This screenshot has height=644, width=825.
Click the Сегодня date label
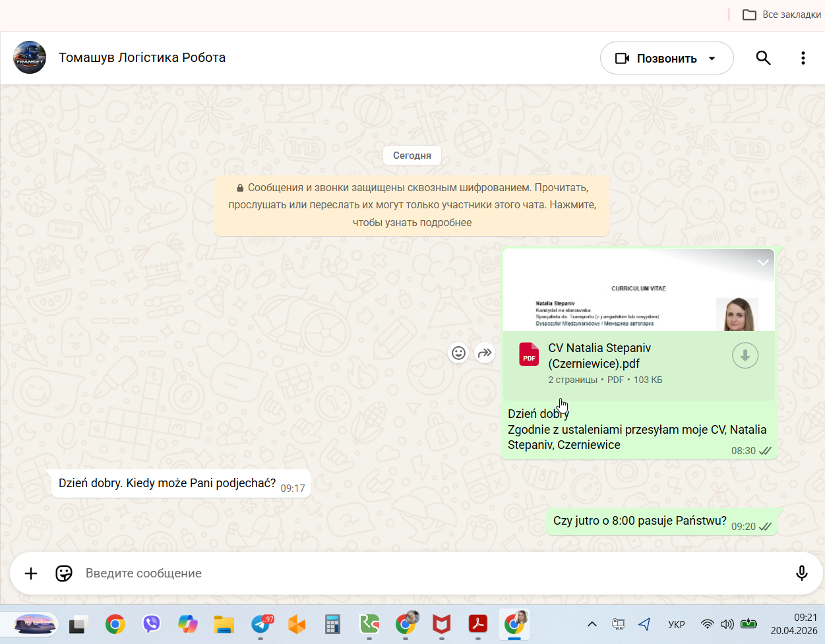pyautogui.click(x=412, y=156)
